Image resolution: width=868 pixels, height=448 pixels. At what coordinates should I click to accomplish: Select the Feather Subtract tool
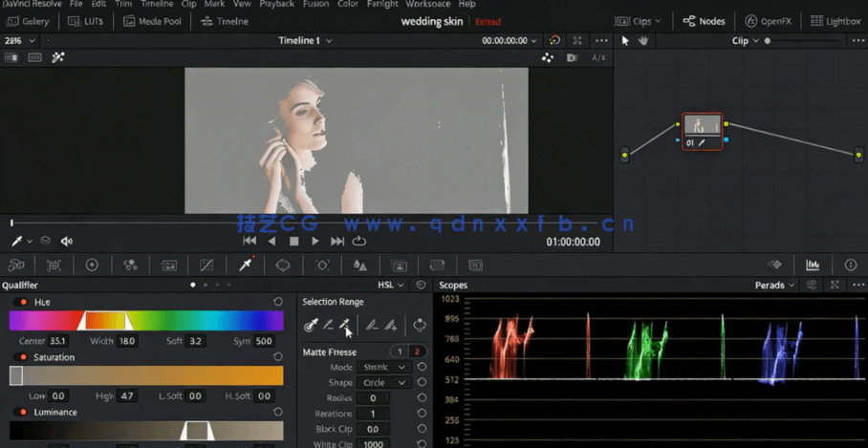(x=372, y=325)
